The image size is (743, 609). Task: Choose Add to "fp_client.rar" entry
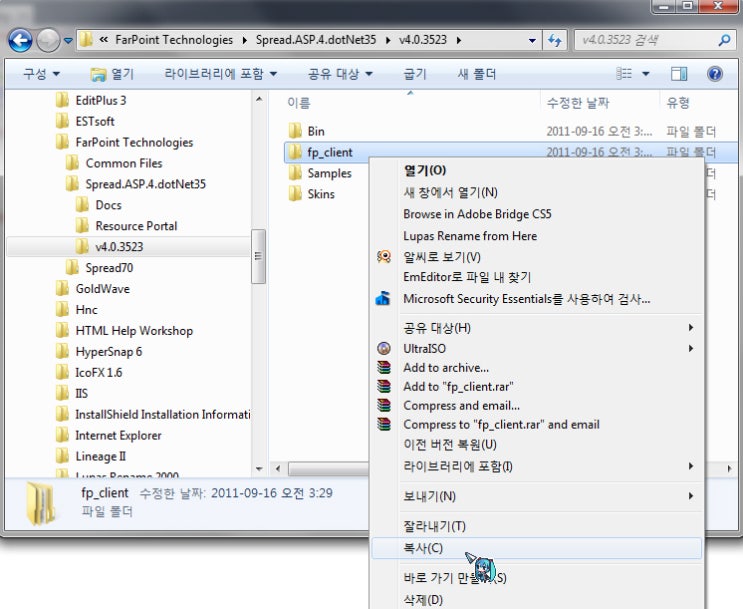click(x=536, y=387)
